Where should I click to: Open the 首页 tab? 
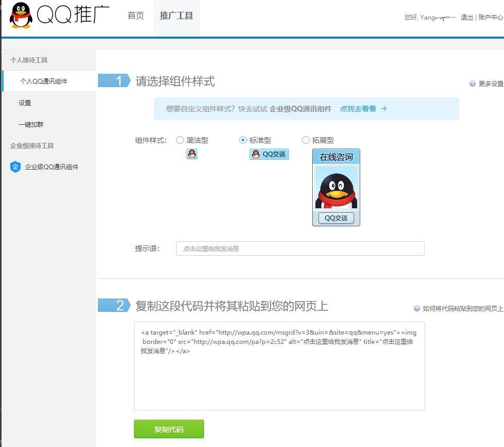coord(136,15)
